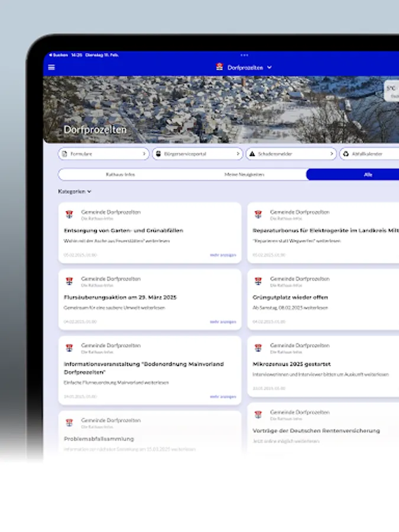The image size is (399, 532).
Task: Click 'Ab Samstag, 08.02.2025' teaser text
Action: [x=290, y=308]
